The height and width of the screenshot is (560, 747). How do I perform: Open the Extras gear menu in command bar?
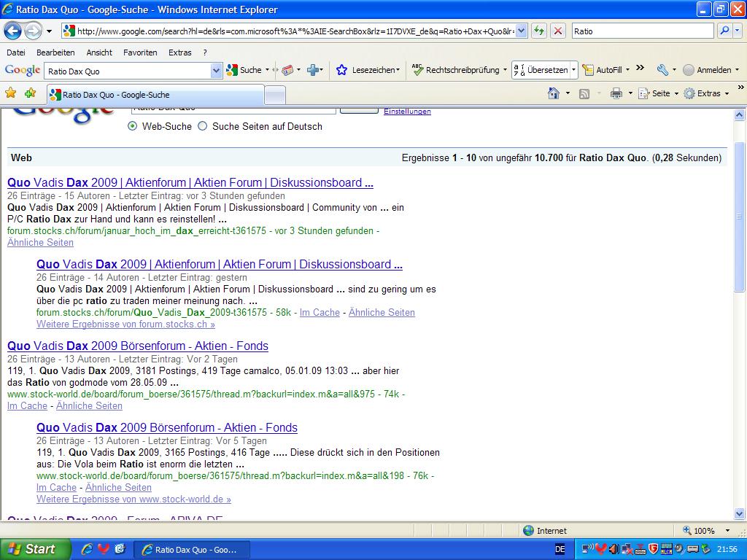click(x=706, y=93)
